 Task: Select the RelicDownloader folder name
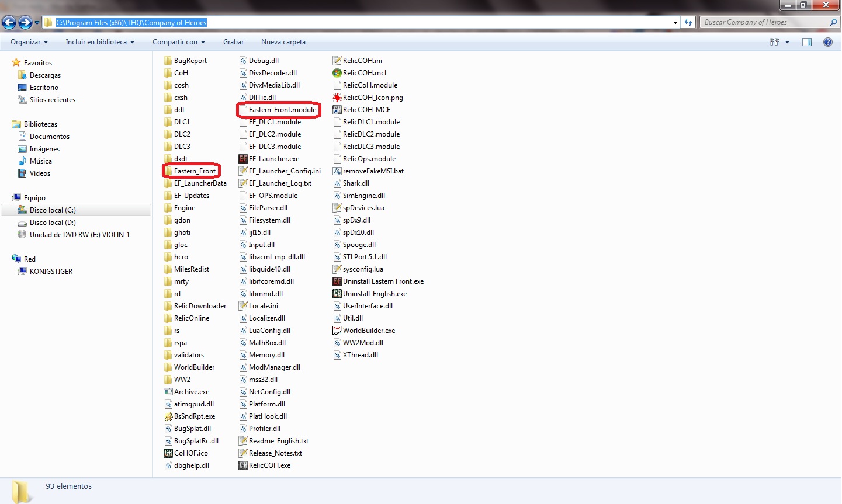(200, 306)
